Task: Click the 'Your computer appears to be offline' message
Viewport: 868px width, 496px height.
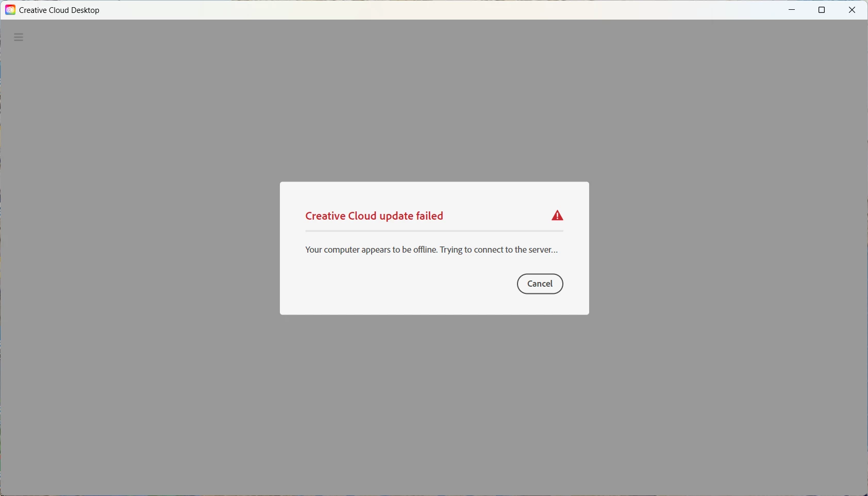Action: click(431, 250)
